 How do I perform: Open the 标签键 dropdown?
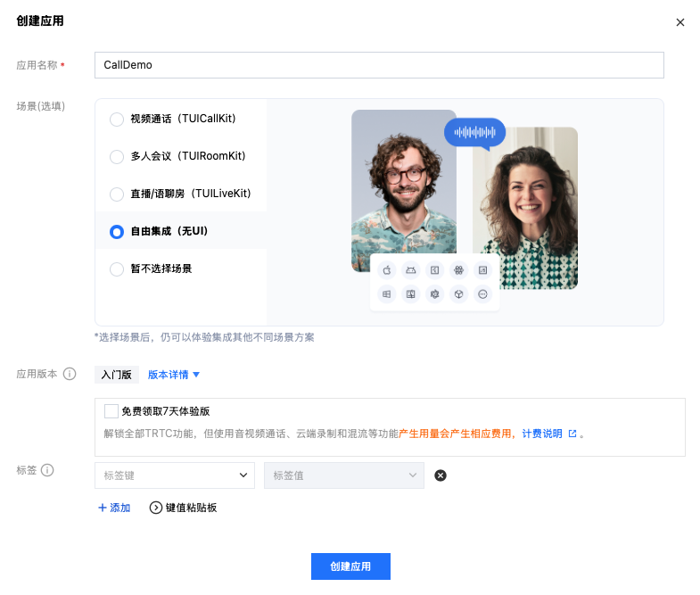point(174,475)
